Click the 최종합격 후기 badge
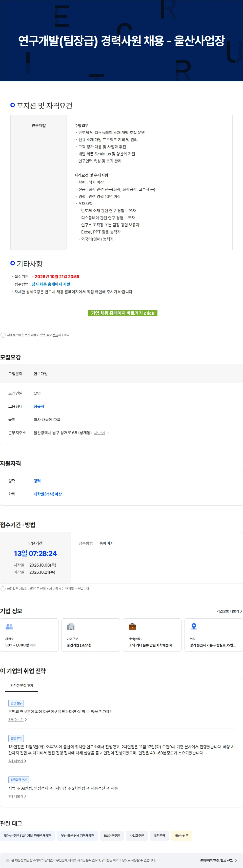The height and width of the screenshot is (868, 243). click(18, 779)
